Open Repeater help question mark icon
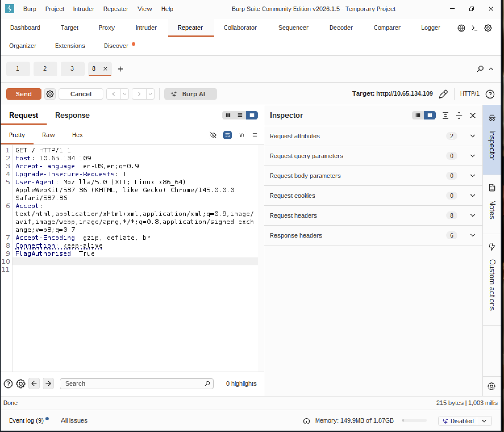Image resolution: width=504 pixels, height=432 pixels. tap(490, 94)
